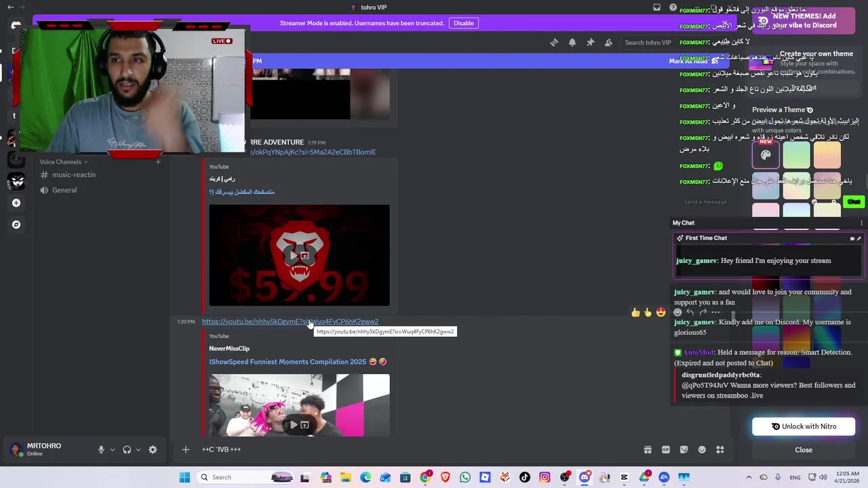Open My Chat kebab menu
Screen dimensions: 868x488
861,223
